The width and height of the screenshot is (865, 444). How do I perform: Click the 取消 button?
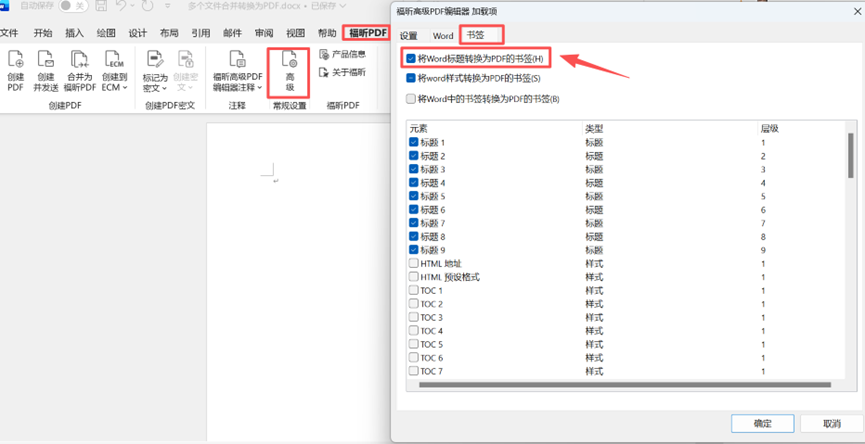coord(832,423)
